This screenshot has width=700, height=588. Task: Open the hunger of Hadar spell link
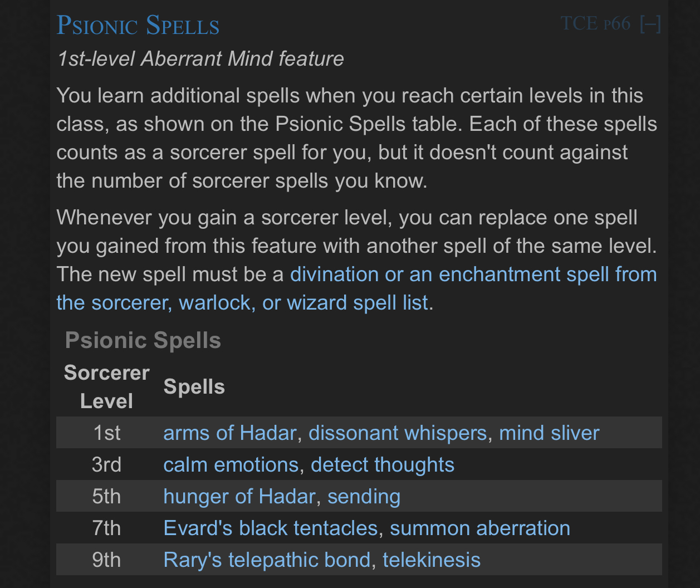coord(239,496)
